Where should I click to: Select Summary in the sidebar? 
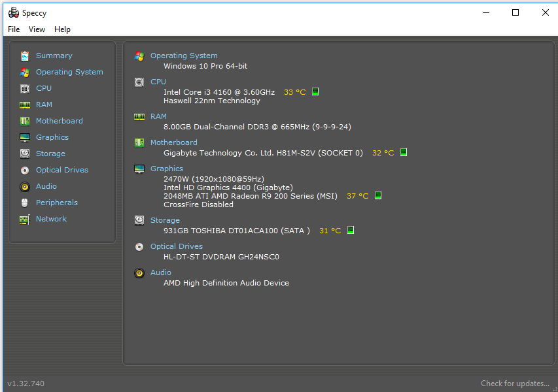(x=54, y=56)
